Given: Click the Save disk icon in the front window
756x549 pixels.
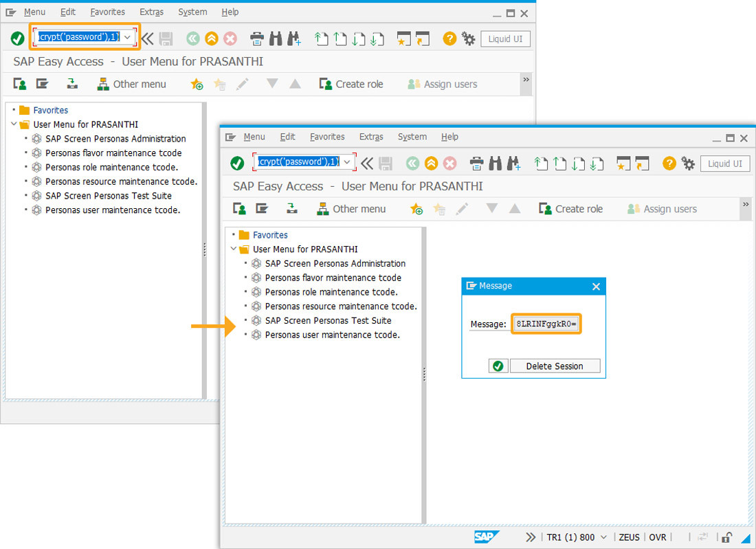Looking at the screenshot, I should pos(386,164).
